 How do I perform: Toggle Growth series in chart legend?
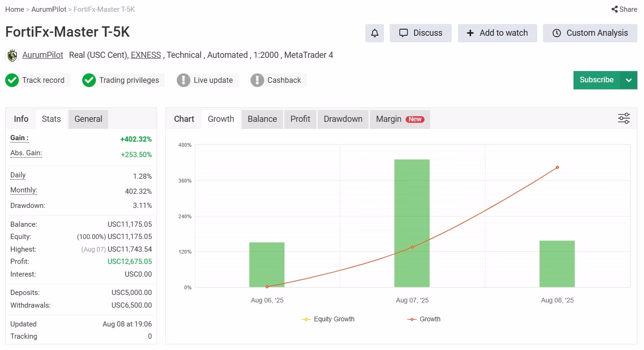click(424, 319)
